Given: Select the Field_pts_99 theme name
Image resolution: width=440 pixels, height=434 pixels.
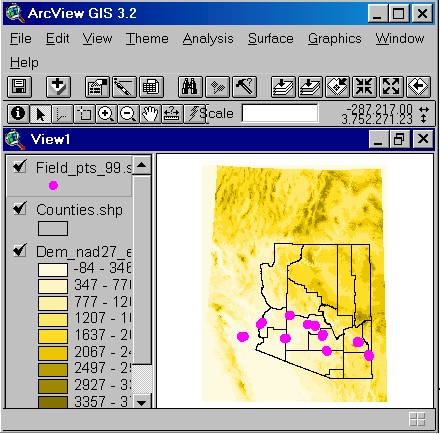Looking at the screenshot, I should [84, 168].
